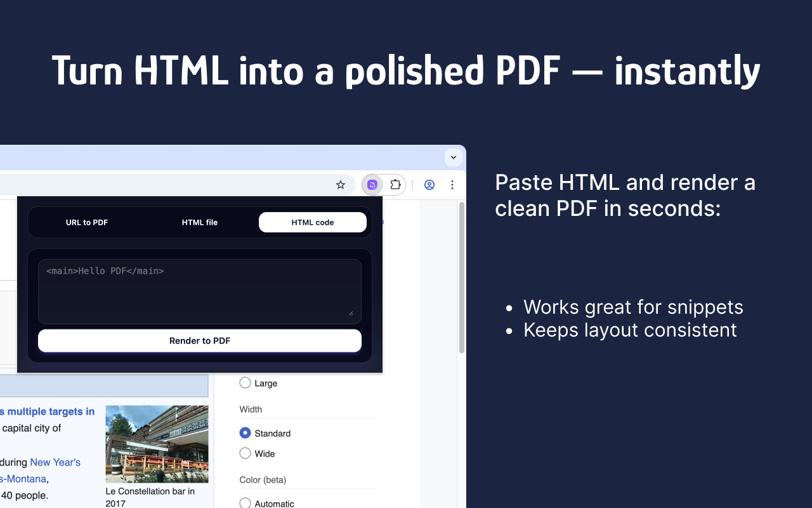Click the "Keeps layout consistent" bullet text

pos(630,330)
